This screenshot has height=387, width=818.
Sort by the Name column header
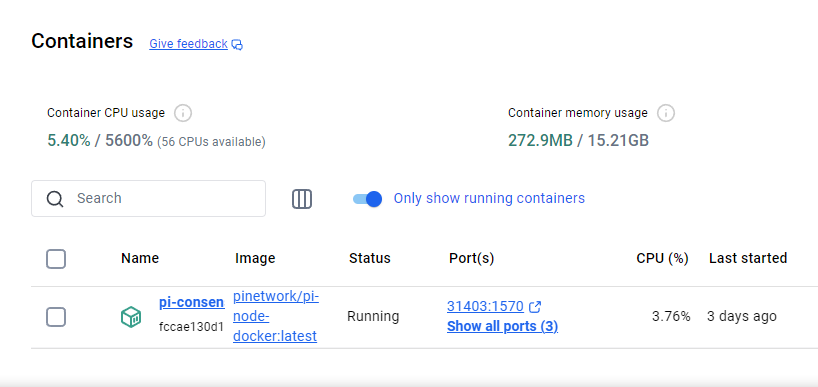140,258
